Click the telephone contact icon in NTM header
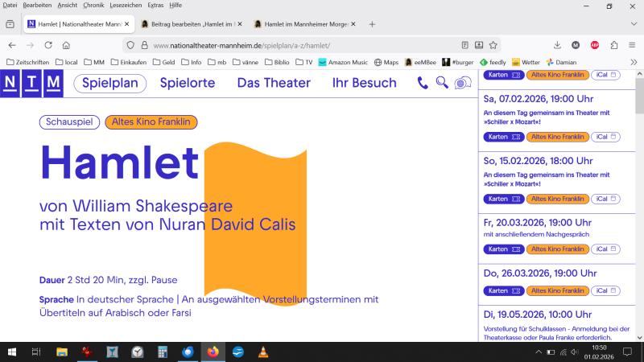Screen dimensions: 644x362 pos(423,82)
